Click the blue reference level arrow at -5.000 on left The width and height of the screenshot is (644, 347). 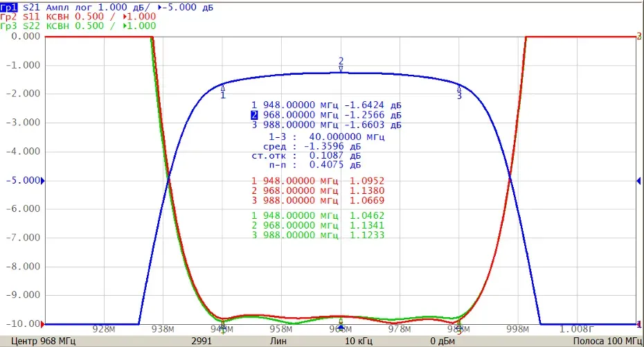click(x=43, y=181)
